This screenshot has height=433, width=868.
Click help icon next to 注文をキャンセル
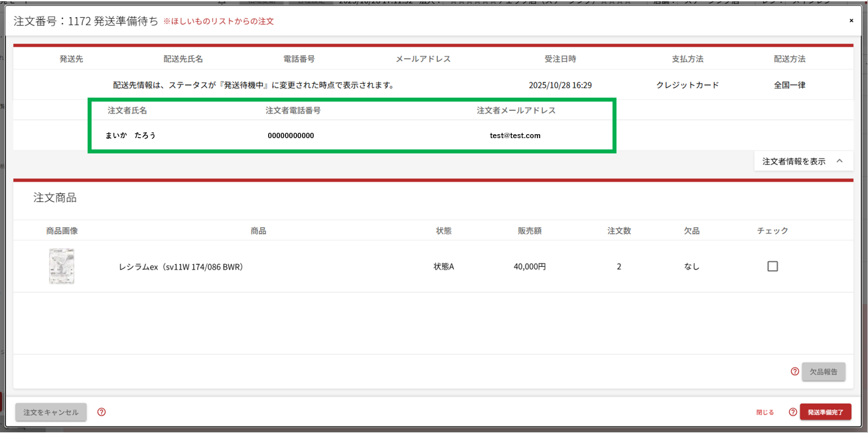click(102, 412)
